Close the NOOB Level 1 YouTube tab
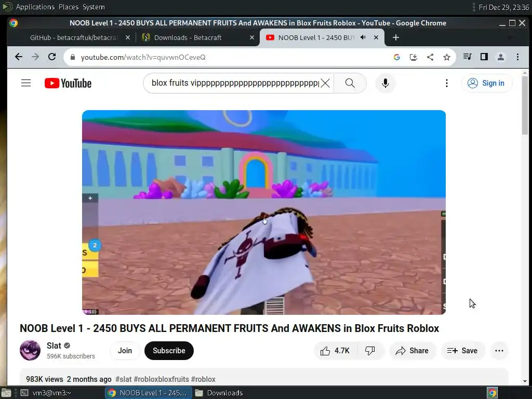 click(376, 37)
